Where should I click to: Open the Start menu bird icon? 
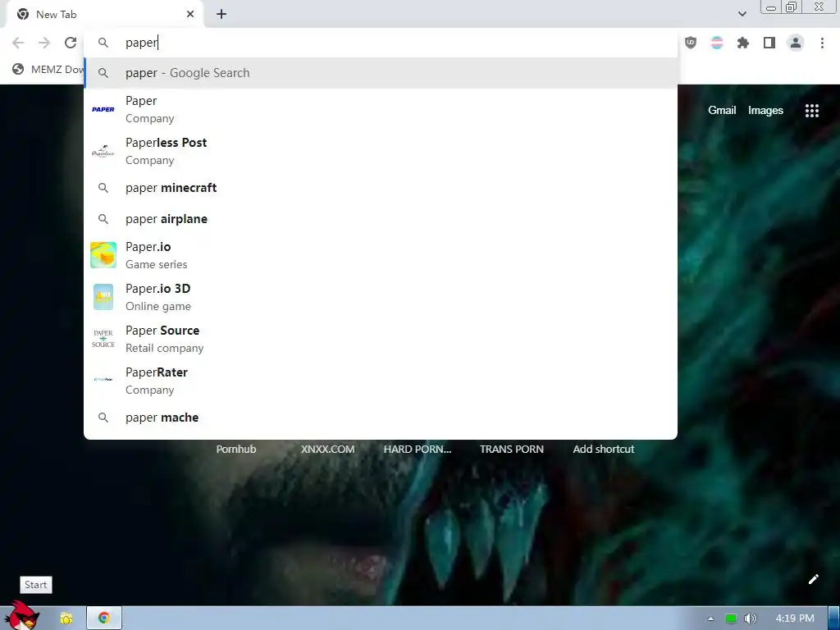tap(21, 617)
